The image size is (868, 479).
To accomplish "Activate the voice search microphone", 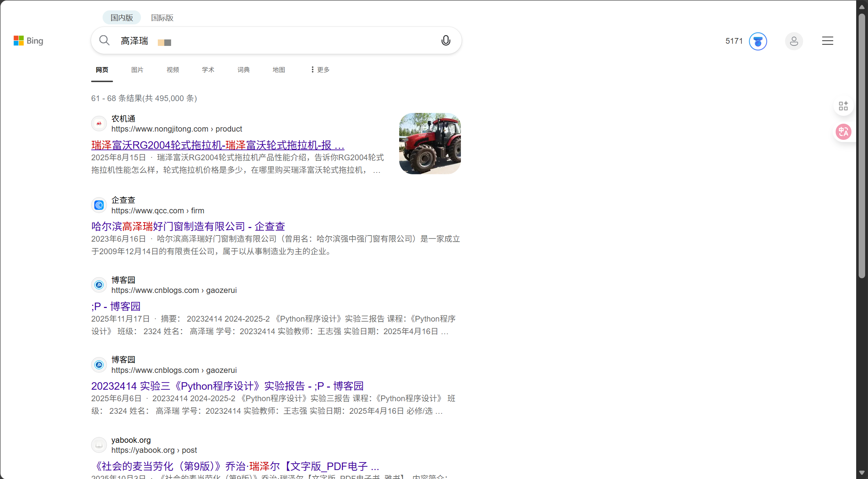I will 445,40.
